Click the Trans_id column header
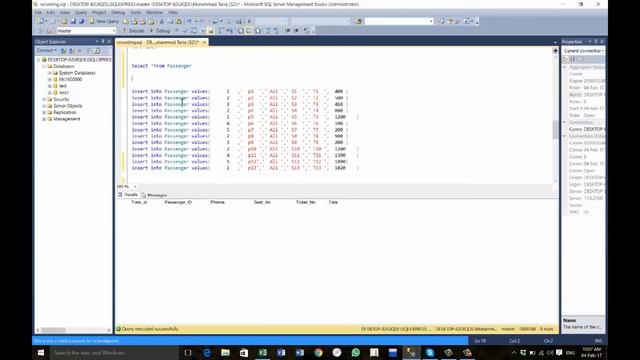 point(139,202)
